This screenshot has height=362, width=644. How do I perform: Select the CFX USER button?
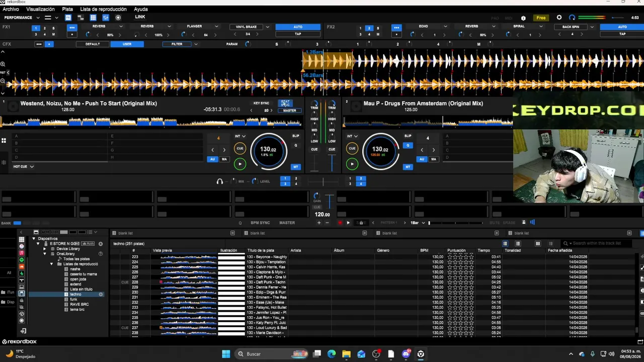point(127,44)
